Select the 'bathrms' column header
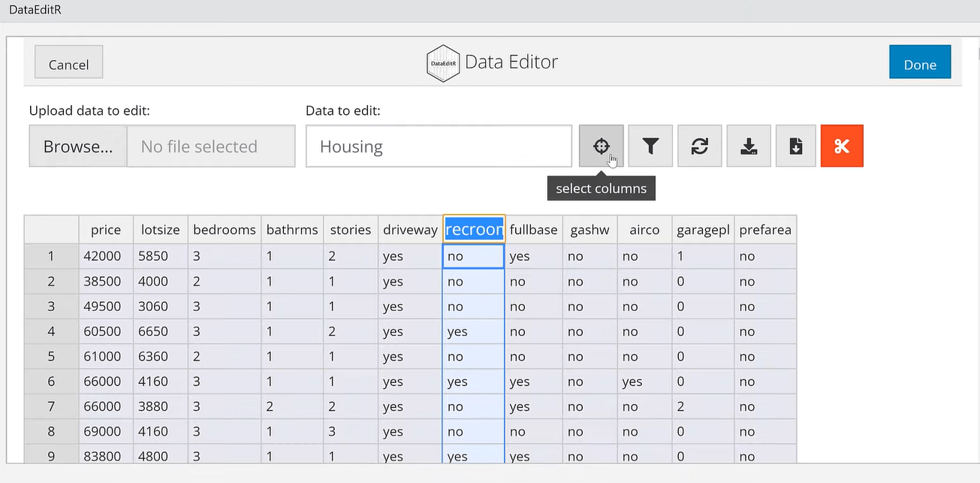980x483 pixels. pyautogui.click(x=292, y=230)
